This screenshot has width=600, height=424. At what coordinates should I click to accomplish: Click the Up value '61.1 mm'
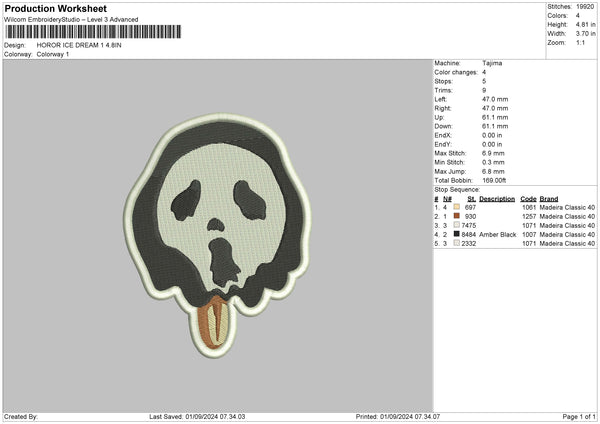pyautogui.click(x=495, y=117)
